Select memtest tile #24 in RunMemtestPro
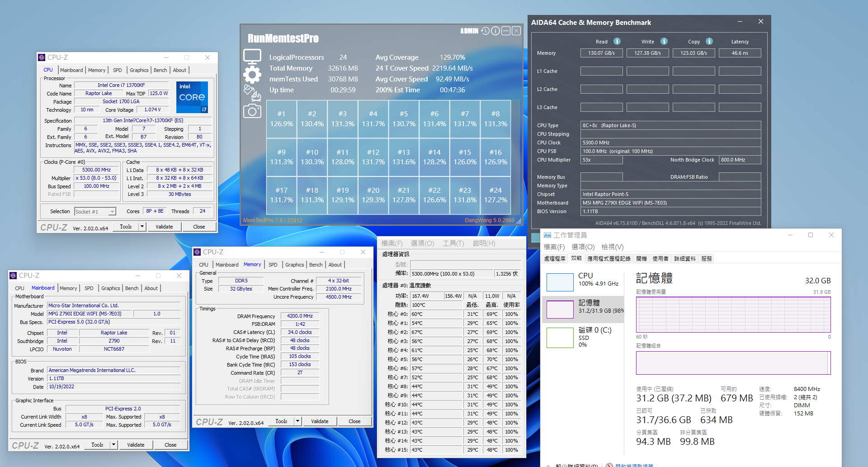The width and height of the screenshot is (868, 467). [495, 195]
